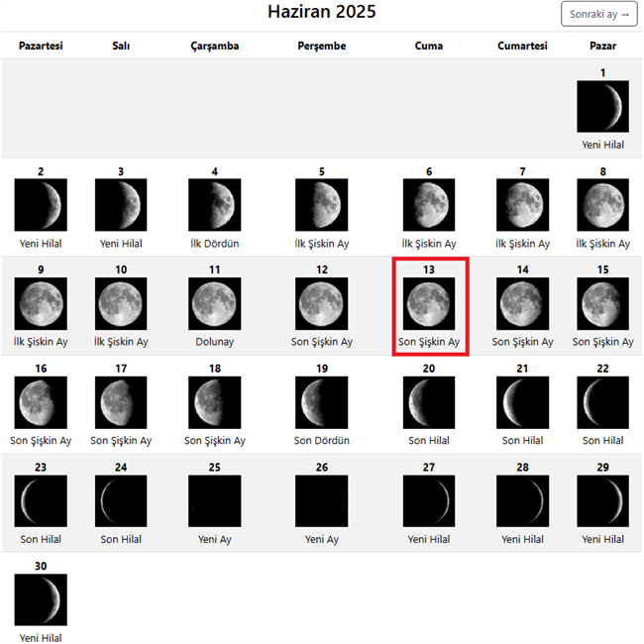Viewport: 644px width, 644px height.
Task: Click the Haziran 2025 title
Action: [322, 12]
